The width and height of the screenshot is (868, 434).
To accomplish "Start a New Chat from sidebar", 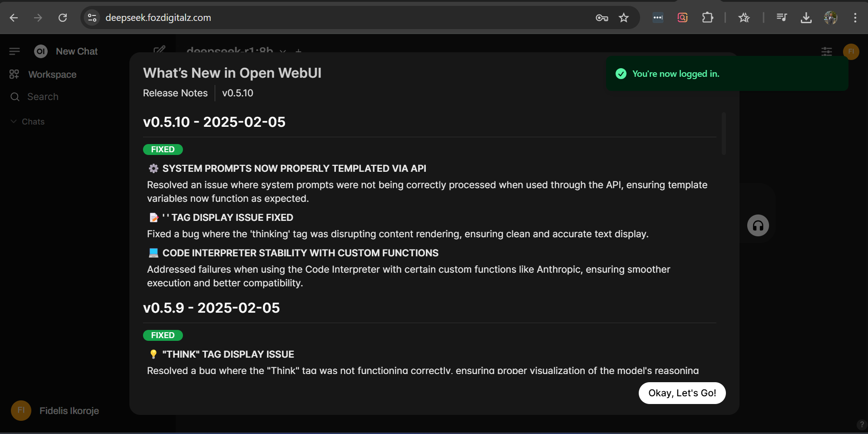I will [x=77, y=51].
